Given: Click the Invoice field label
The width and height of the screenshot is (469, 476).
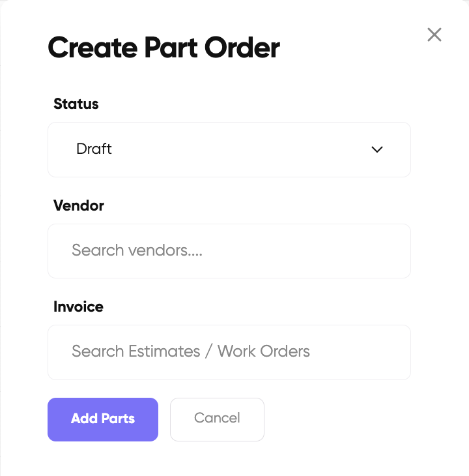Looking at the screenshot, I should pos(78,306).
